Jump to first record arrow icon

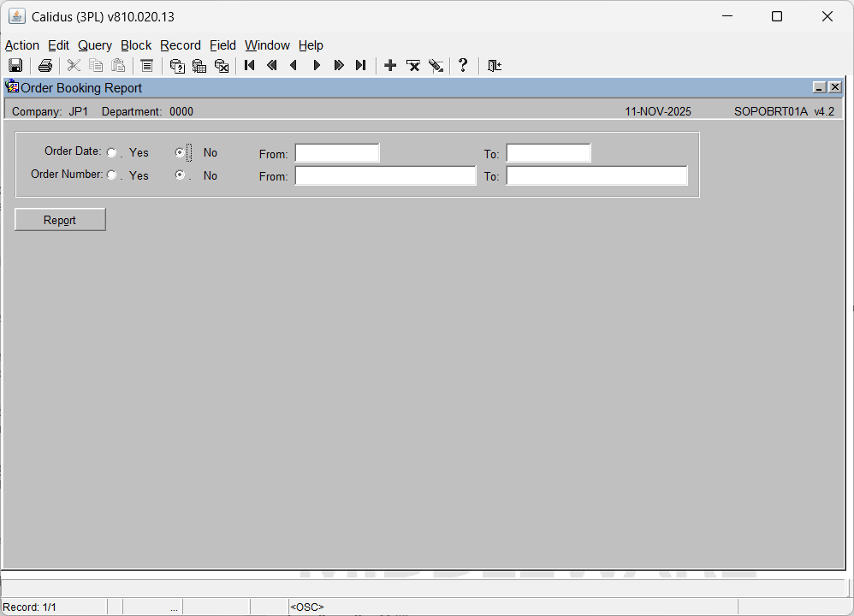pyautogui.click(x=250, y=66)
